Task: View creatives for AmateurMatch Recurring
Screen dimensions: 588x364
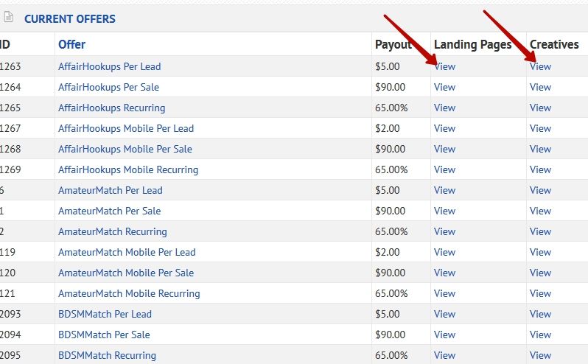Action: 540,231
